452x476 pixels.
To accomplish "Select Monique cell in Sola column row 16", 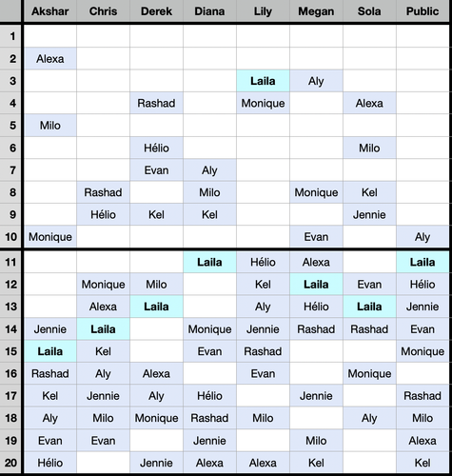I will (369, 373).
